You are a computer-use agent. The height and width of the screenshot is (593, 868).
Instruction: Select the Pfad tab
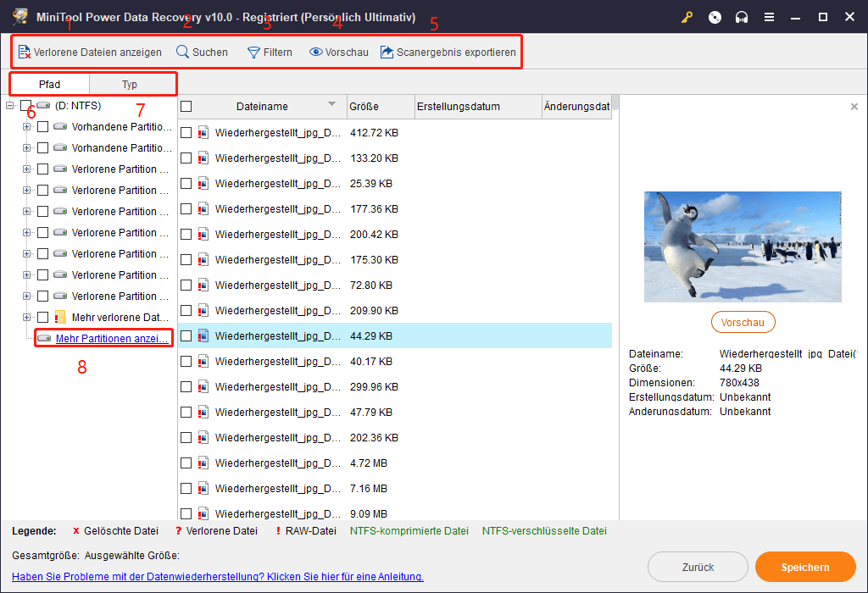(x=50, y=84)
